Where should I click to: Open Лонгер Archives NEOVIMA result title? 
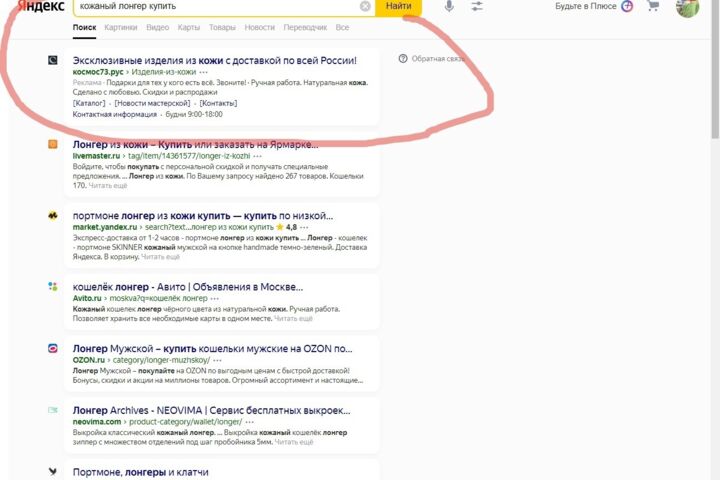click(211, 410)
